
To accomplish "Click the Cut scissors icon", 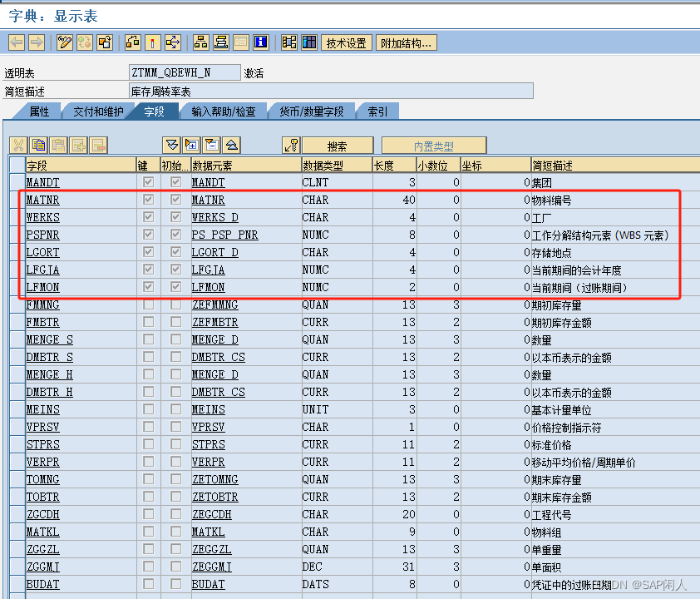I will point(19,146).
